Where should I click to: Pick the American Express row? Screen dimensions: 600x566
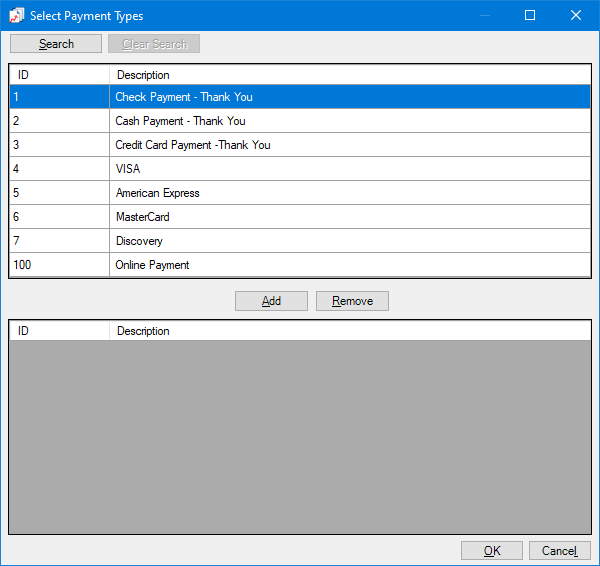coord(157,193)
